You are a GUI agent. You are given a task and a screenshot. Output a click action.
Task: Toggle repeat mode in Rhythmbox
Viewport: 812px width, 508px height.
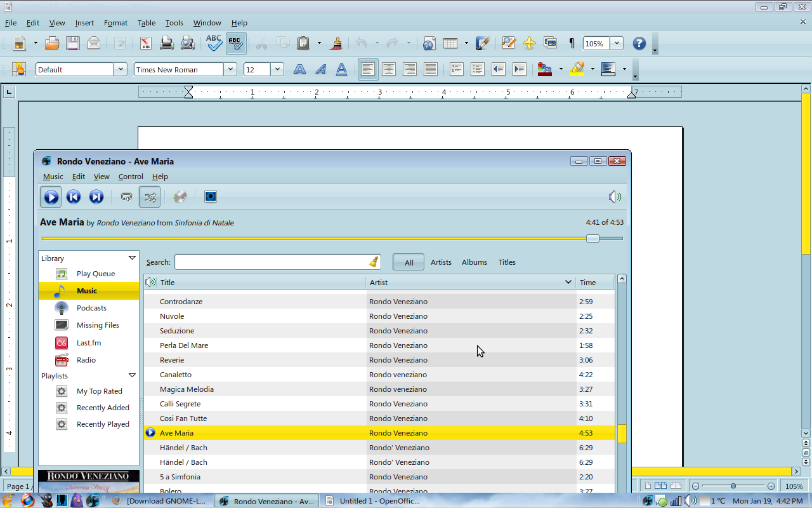point(126,197)
